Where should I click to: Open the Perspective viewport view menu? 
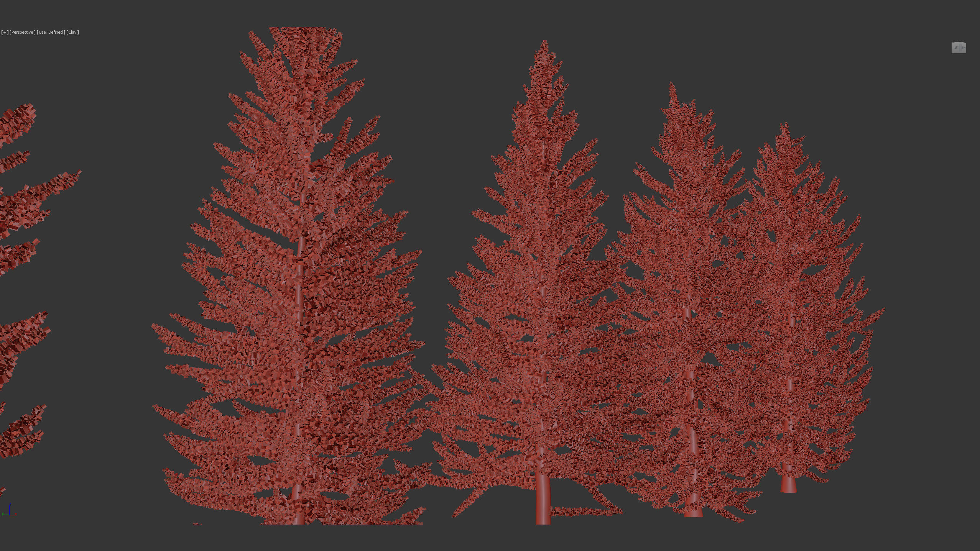(x=23, y=32)
